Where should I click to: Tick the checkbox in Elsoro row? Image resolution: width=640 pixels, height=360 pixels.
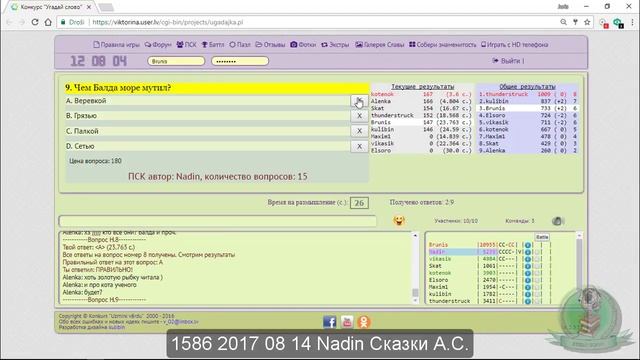click(537, 280)
